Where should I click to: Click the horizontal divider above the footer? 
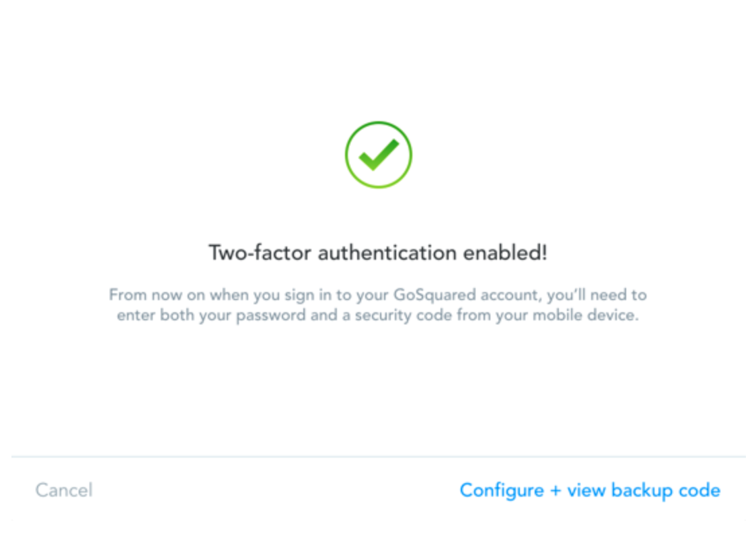[x=378, y=457]
